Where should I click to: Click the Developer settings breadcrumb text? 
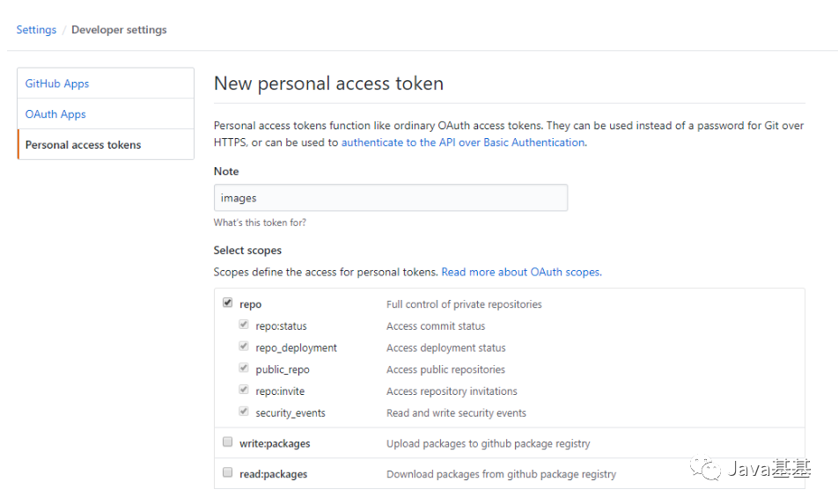coord(119,30)
